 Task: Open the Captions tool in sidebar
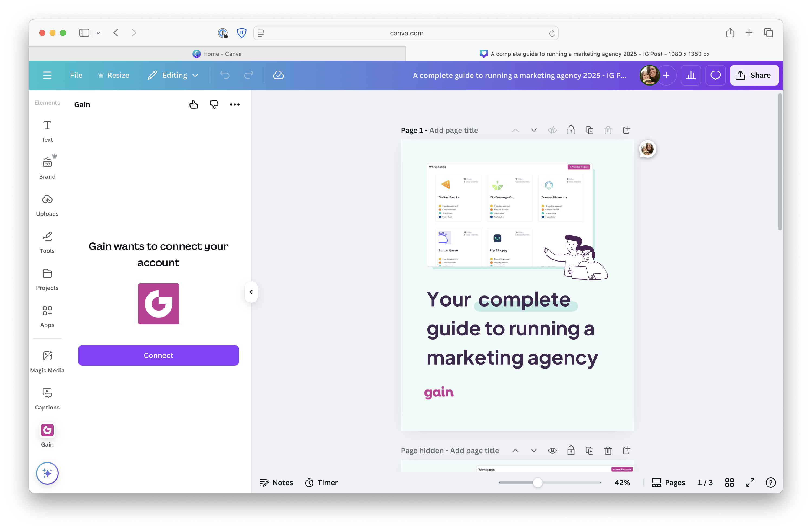tap(47, 398)
